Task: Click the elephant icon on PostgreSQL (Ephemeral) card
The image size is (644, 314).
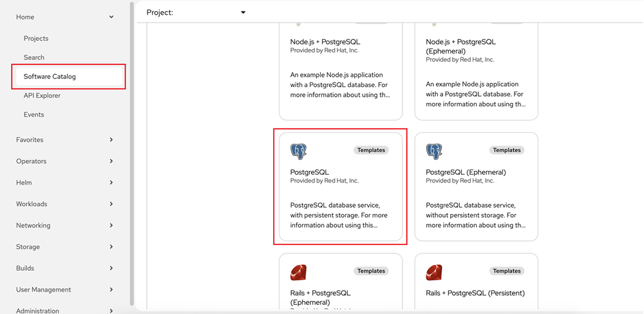Action: (435, 152)
